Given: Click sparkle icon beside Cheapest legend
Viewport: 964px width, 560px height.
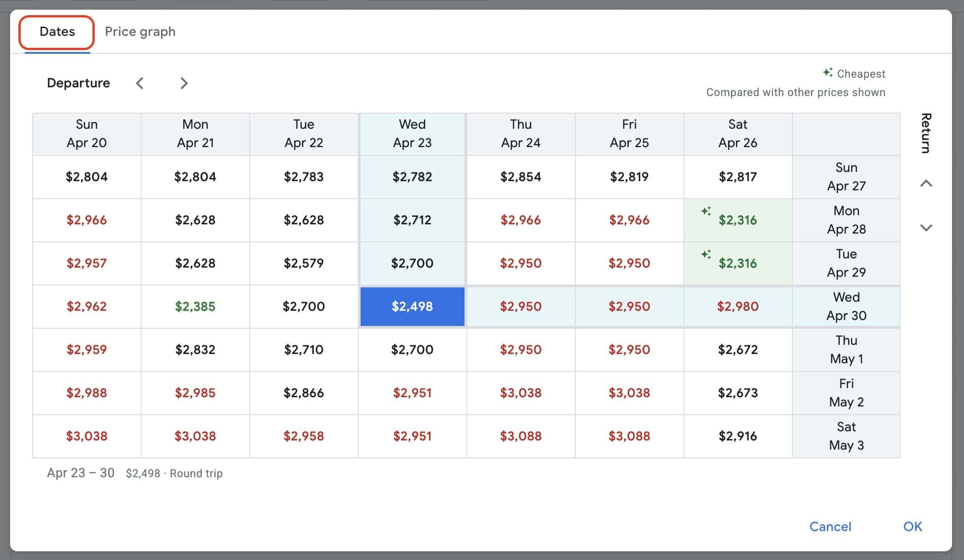Looking at the screenshot, I should click(x=827, y=73).
